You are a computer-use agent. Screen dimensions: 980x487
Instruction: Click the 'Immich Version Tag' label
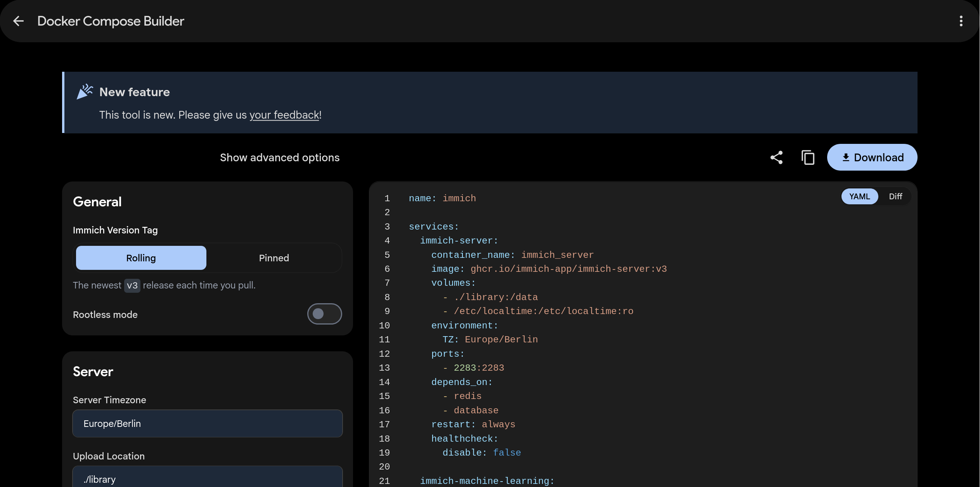(115, 230)
